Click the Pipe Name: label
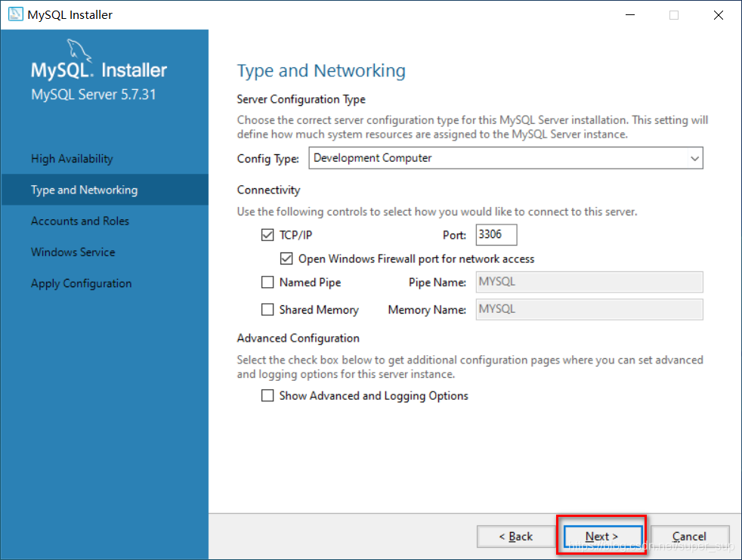Screen dimensions: 742x560 pos(437,283)
